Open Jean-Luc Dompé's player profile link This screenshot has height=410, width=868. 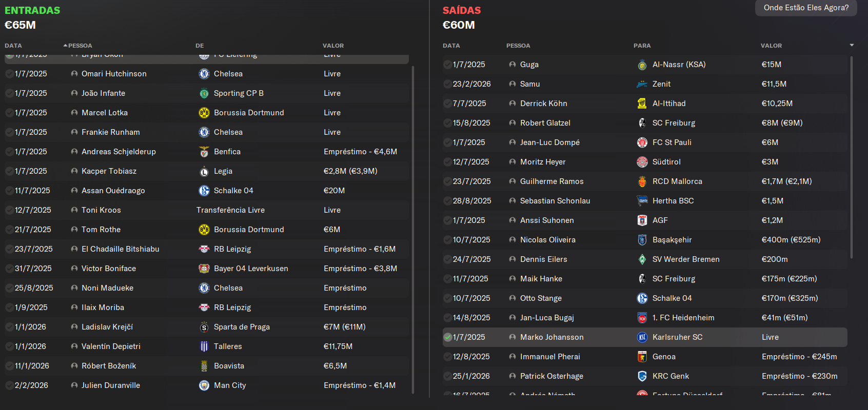pos(550,142)
